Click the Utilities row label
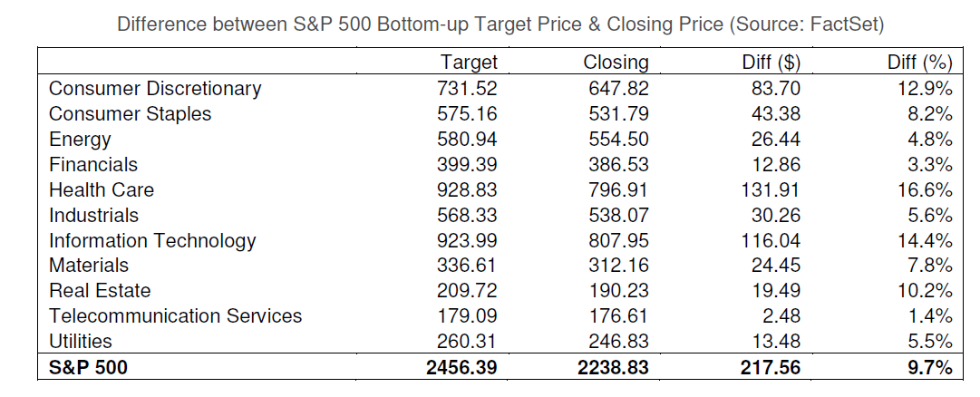Screen dimensions: 980x397 pos(81,342)
